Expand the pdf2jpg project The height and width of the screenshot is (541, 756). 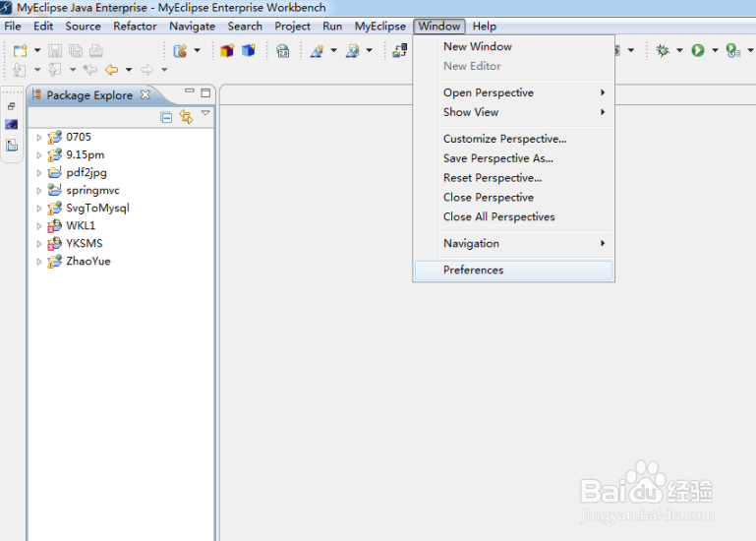pyautogui.click(x=39, y=173)
